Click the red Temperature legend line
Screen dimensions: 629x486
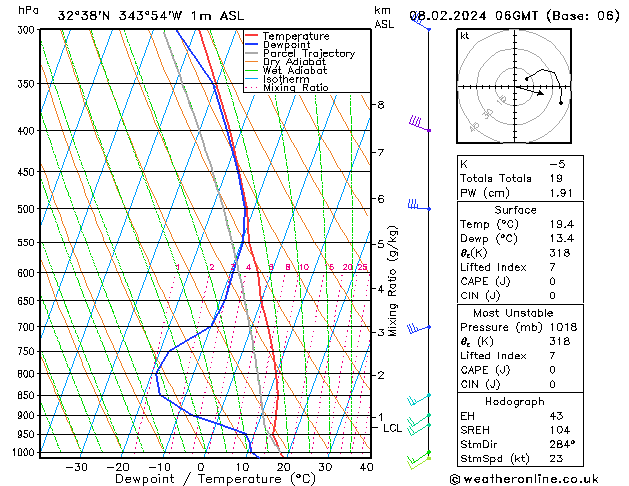[253, 36]
